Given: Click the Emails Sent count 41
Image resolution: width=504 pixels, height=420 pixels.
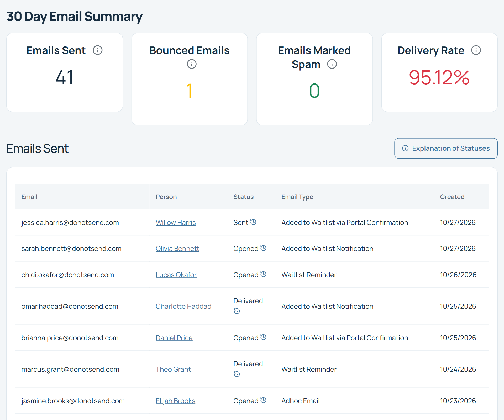Looking at the screenshot, I should click(x=65, y=77).
